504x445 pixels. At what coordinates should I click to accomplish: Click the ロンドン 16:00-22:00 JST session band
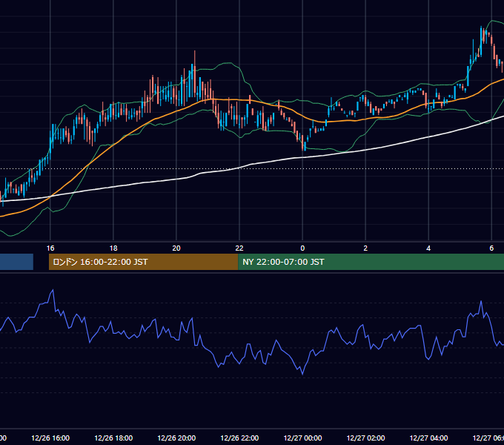pos(143,262)
